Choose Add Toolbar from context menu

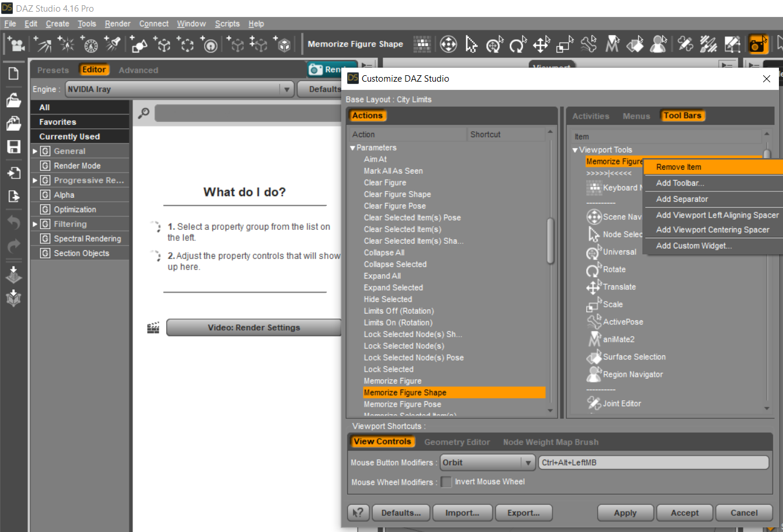click(x=713, y=183)
